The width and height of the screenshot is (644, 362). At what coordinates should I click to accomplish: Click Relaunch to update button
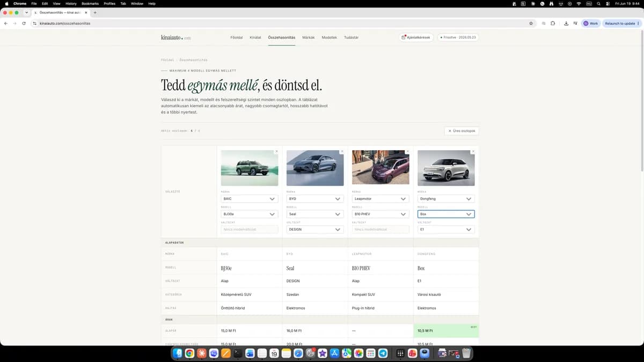[621, 24]
